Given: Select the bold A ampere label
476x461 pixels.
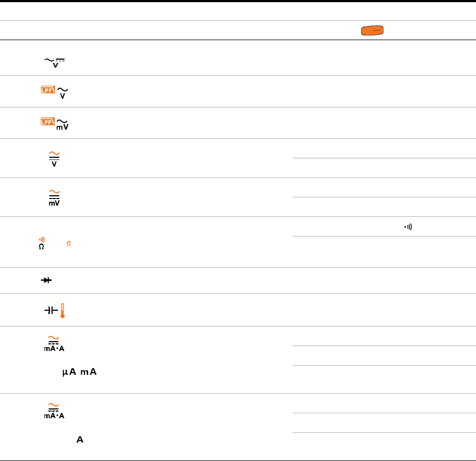Looking at the screenshot, I should [80, 439].
